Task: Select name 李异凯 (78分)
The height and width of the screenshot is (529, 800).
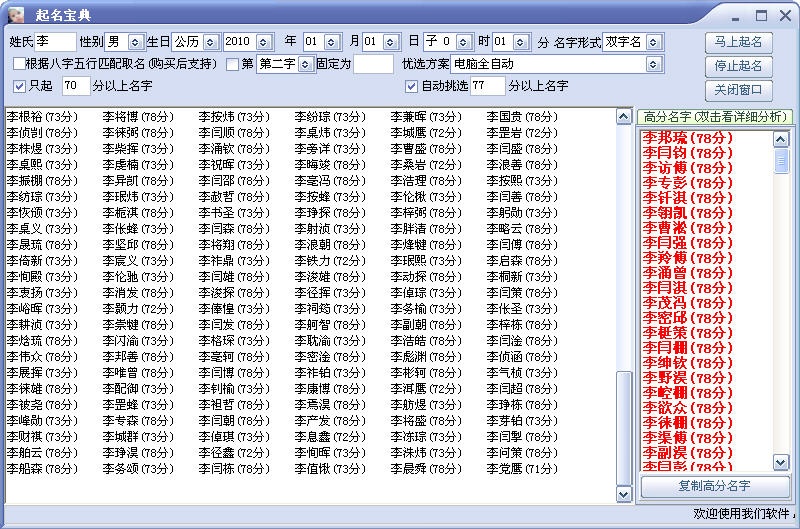Action: pyautogui.click(x=138, y=181)
